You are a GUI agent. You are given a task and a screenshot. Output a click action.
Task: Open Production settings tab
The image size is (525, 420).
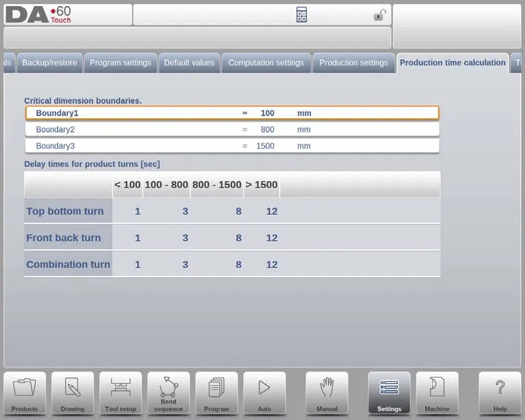353,63
